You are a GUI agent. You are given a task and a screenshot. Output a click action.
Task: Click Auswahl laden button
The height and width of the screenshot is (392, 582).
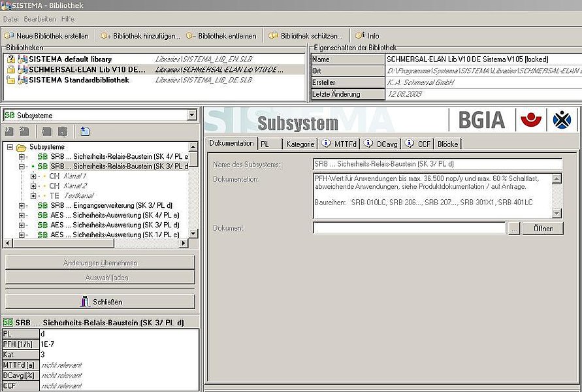[100, 278]
